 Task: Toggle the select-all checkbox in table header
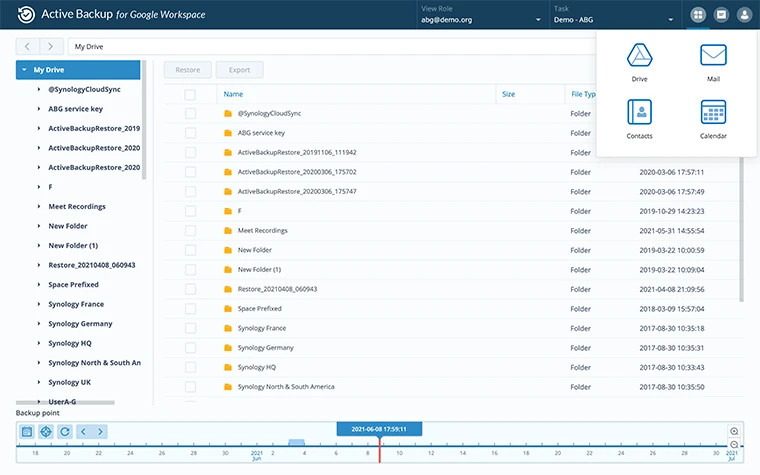click(190, 94)
